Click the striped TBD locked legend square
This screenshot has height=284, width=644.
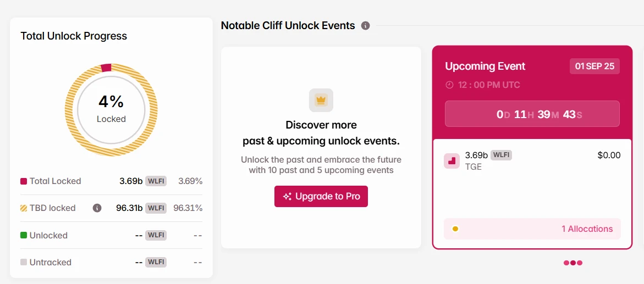click(x=24, y=208)
